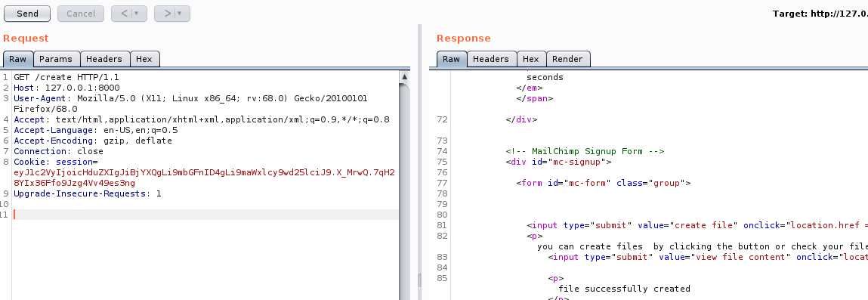Click the GET /create HTTP/1.1 request line
868x300 pixels.
(x=66, y=77)
